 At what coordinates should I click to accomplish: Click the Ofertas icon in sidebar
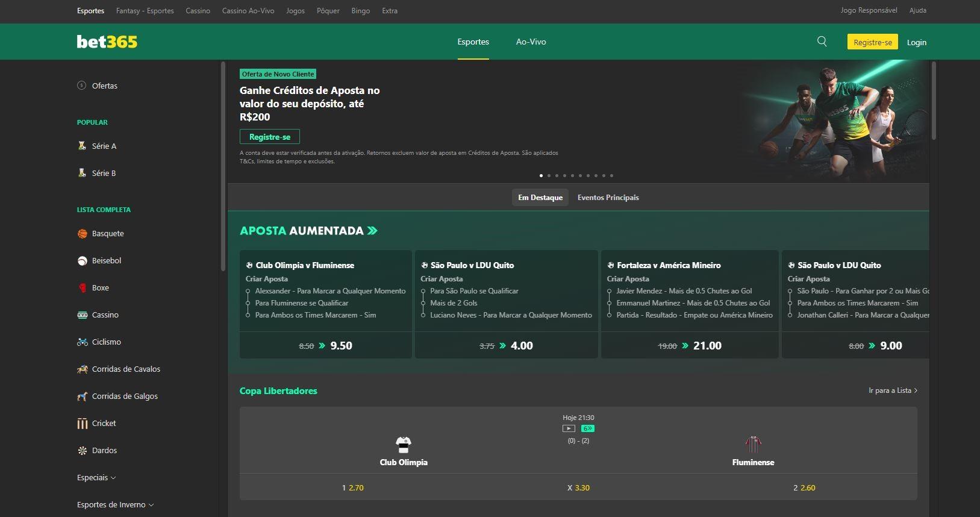(82, 86)
